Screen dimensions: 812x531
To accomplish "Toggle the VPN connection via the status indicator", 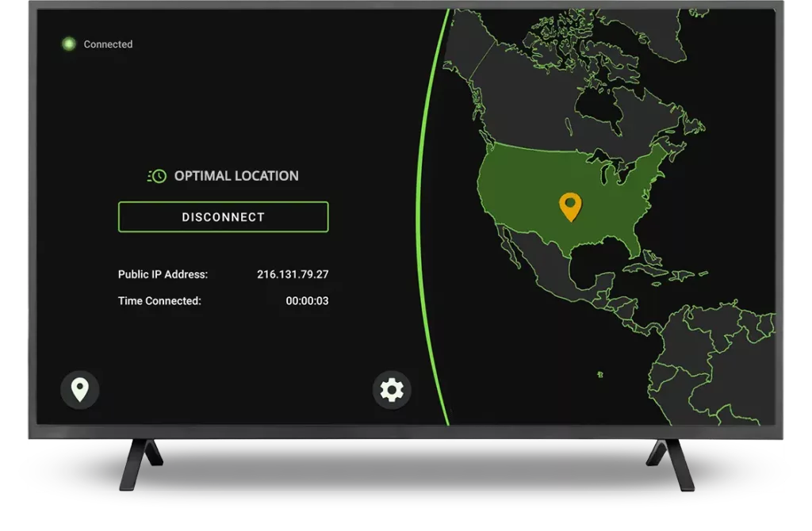I will (x=71, y=44).
